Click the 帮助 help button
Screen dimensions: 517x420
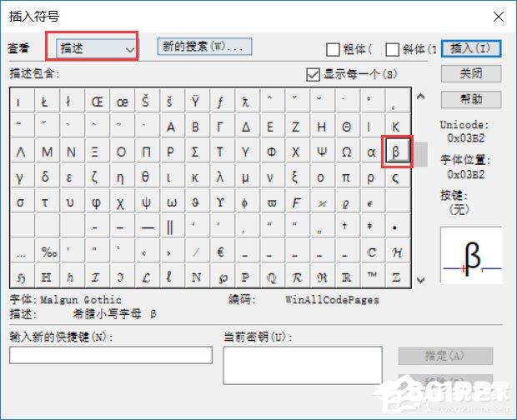471,99
